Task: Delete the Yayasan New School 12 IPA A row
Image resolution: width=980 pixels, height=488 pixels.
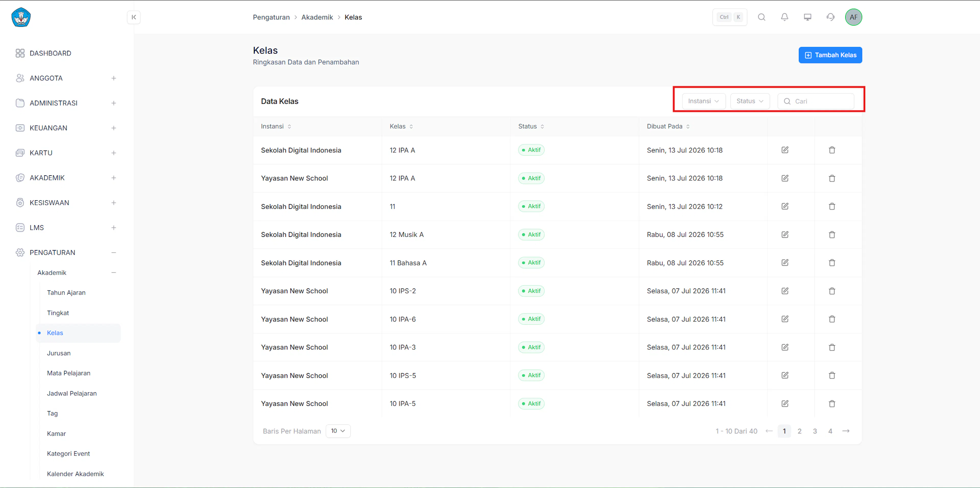Action: 832,178
